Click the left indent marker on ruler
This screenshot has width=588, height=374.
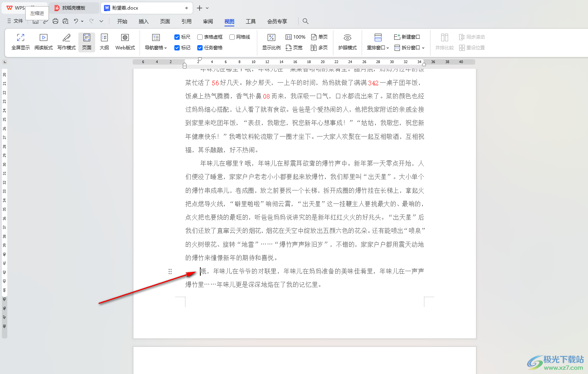(185, 66)
